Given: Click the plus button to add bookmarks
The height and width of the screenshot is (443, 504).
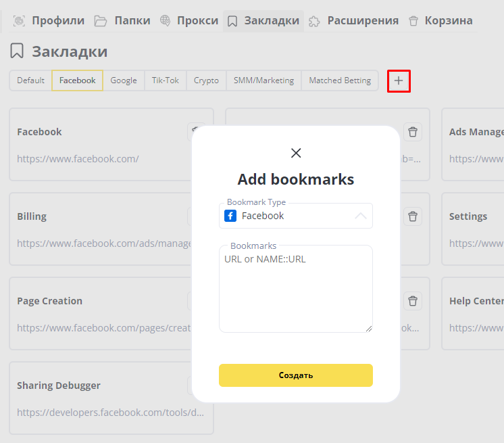Looking at the screenshot, I should (399, 80).
